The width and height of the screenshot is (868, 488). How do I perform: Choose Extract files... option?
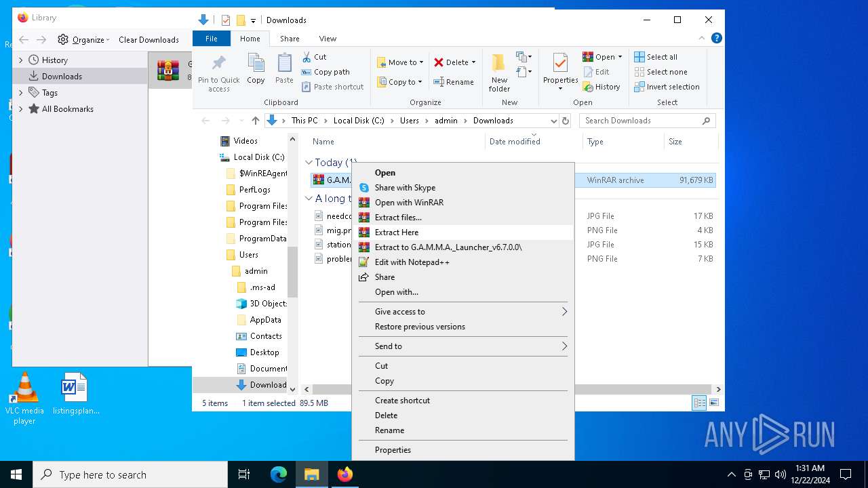click(x=462, y=218)
